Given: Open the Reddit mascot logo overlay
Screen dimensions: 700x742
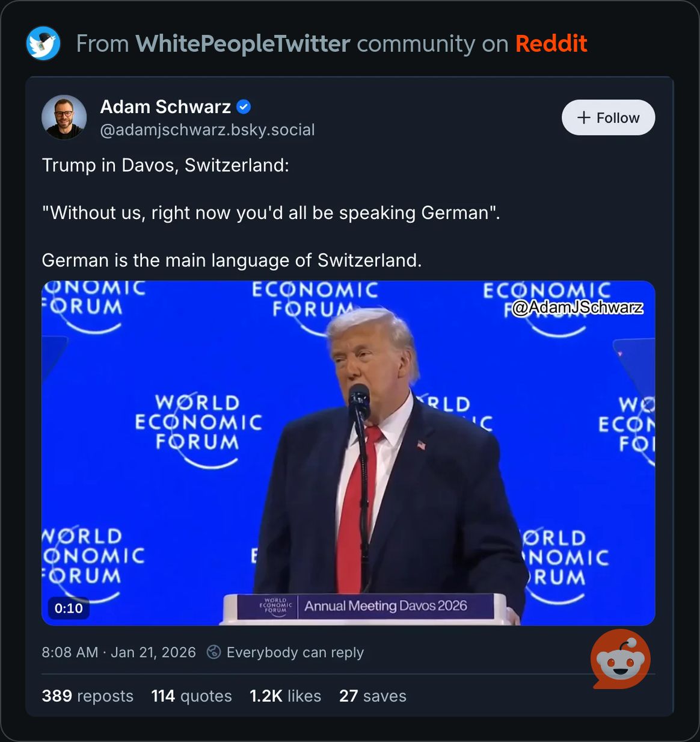Looking at the screenshot, I should coord(621,658).
